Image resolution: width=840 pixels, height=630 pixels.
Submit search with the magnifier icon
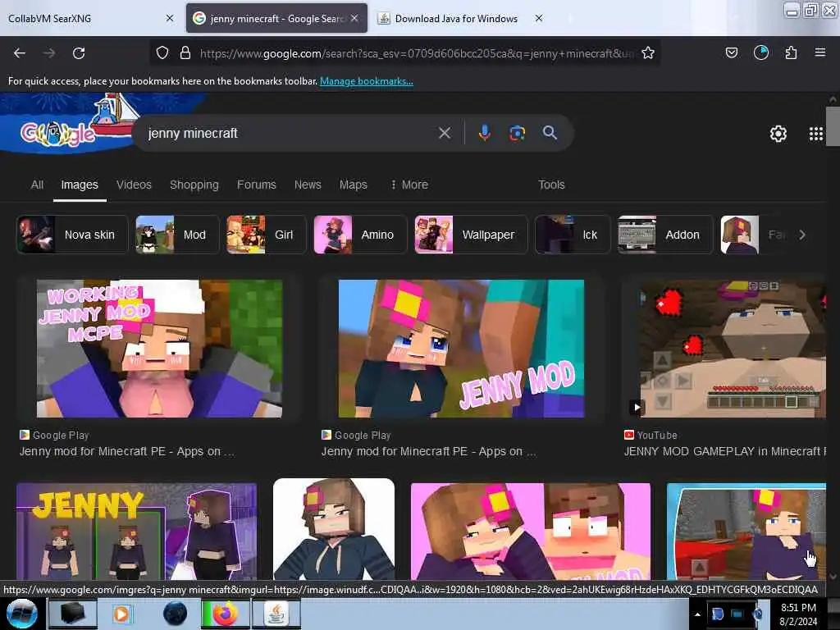click(x=550, y=133)
